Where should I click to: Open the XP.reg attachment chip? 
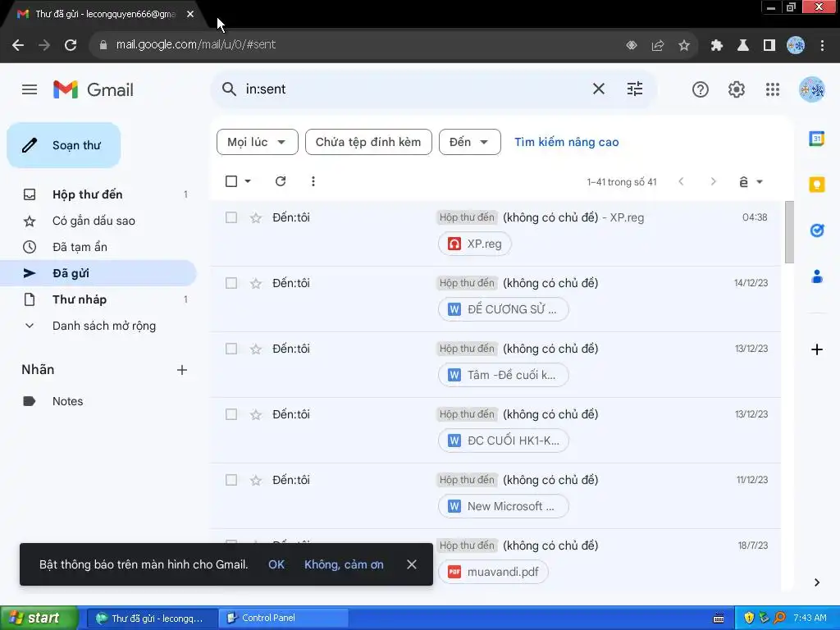point(475,244)
